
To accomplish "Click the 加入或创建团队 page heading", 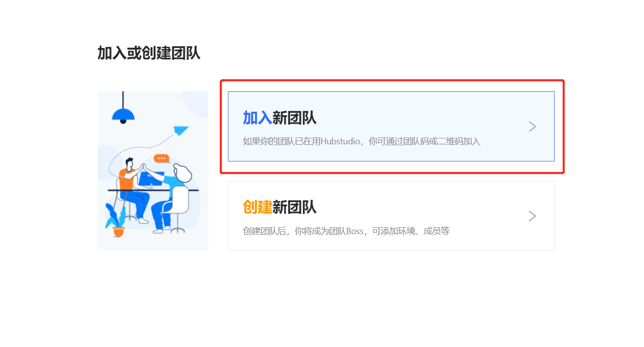I will pyautogui.click(x=149, y=53).
